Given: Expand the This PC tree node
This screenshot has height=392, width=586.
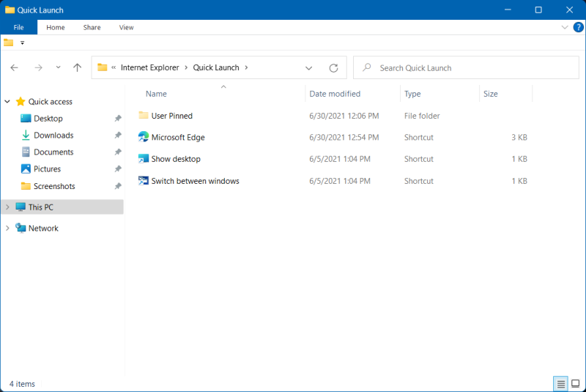Looking at the screenshot, I should pyautogui.click(x=7, y=207).
